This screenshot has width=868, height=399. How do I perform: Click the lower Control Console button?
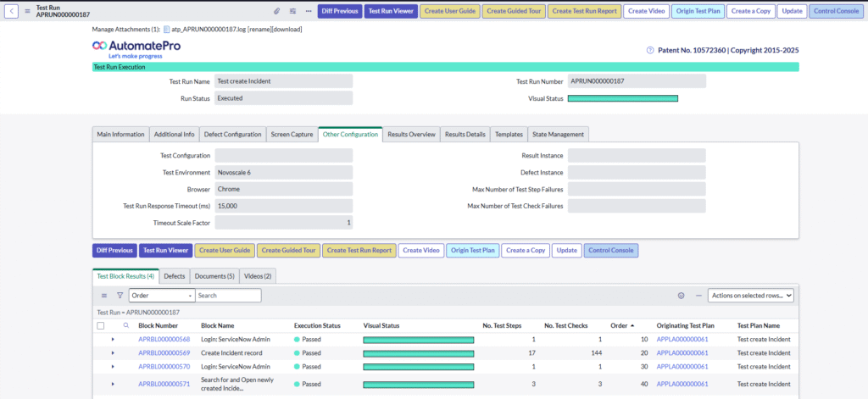(x=611, y=250)
